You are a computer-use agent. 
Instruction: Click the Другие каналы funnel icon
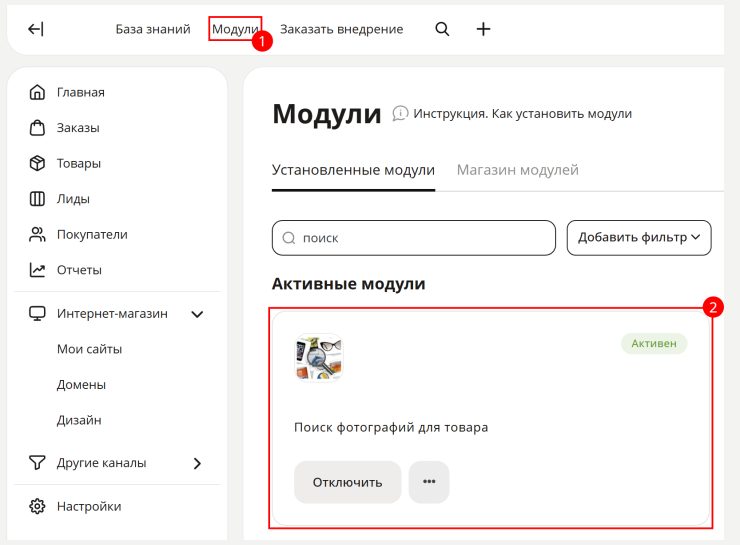click(37, 463)
